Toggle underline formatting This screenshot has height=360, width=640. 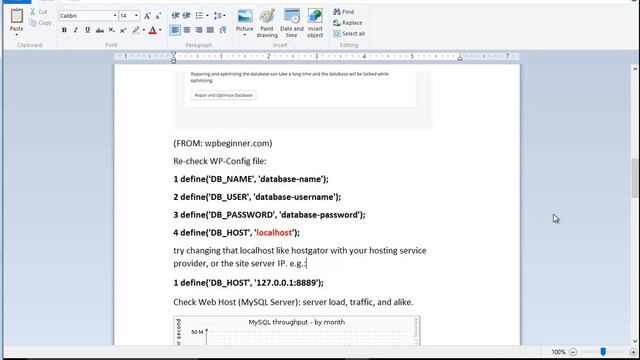87,30
